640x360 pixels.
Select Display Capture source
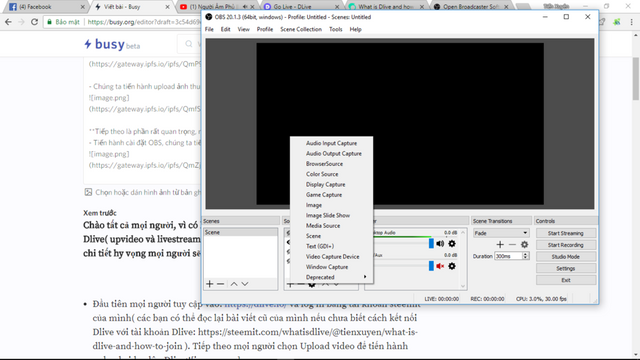click(x=331, y=184)
